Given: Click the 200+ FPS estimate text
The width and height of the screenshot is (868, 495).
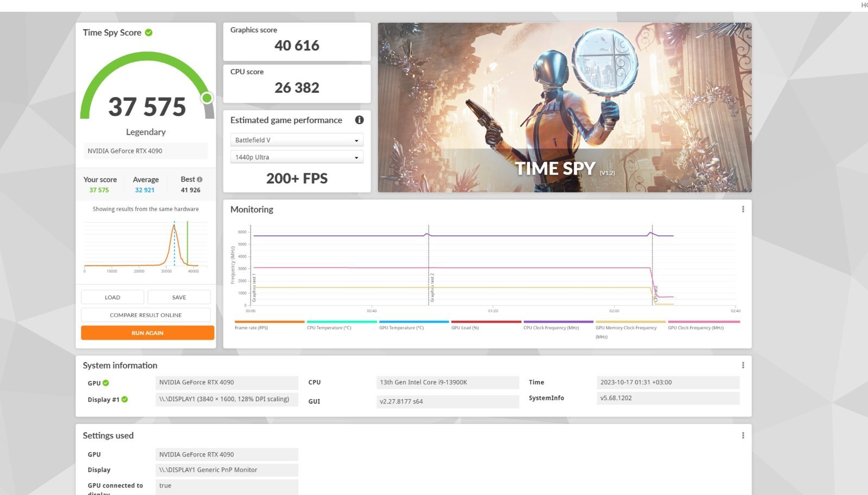Looking at the screenshot, I should click(x=297, y=178).
